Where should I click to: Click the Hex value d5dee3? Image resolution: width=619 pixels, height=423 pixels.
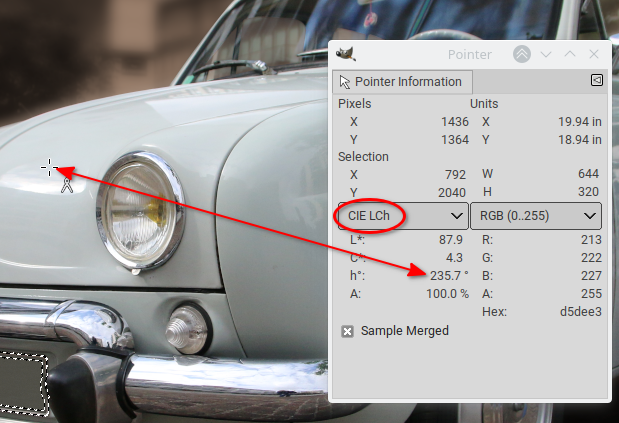(x=581, y=312)
